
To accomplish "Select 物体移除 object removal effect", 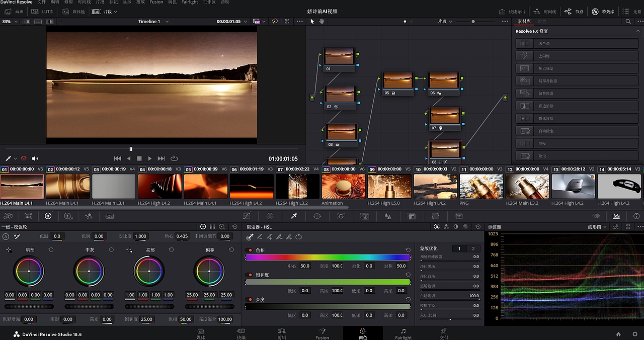I will point(577,118).
